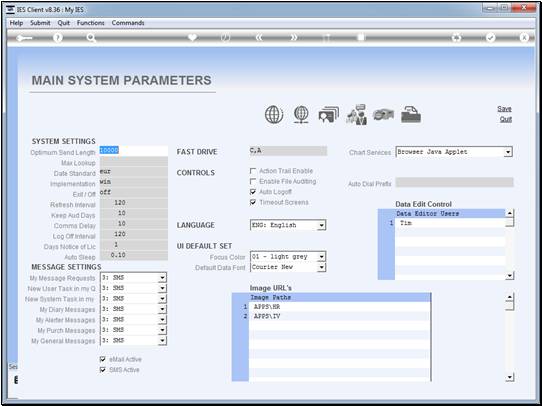Enable the Action Trail Enable checkbox

(253, 171)
